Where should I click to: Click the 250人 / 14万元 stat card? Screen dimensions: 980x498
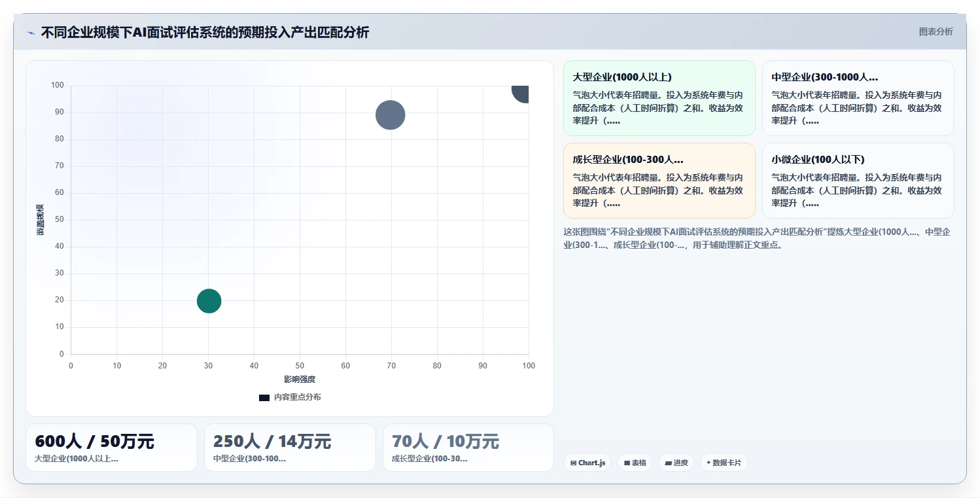pyautogui.click(x=290, y=448)
